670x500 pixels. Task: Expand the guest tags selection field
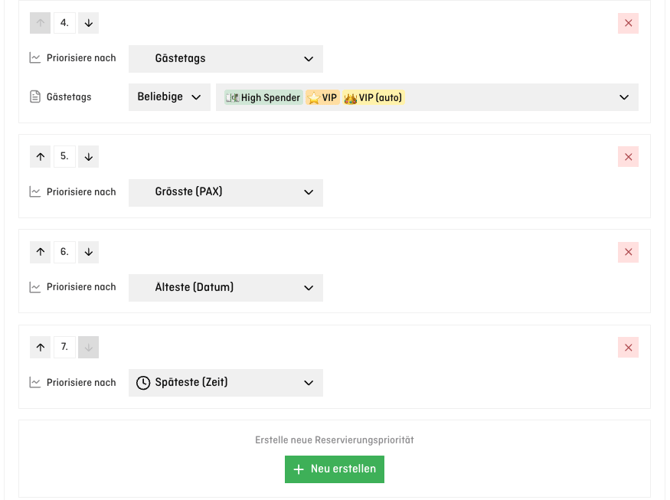[x=623, y=97]
